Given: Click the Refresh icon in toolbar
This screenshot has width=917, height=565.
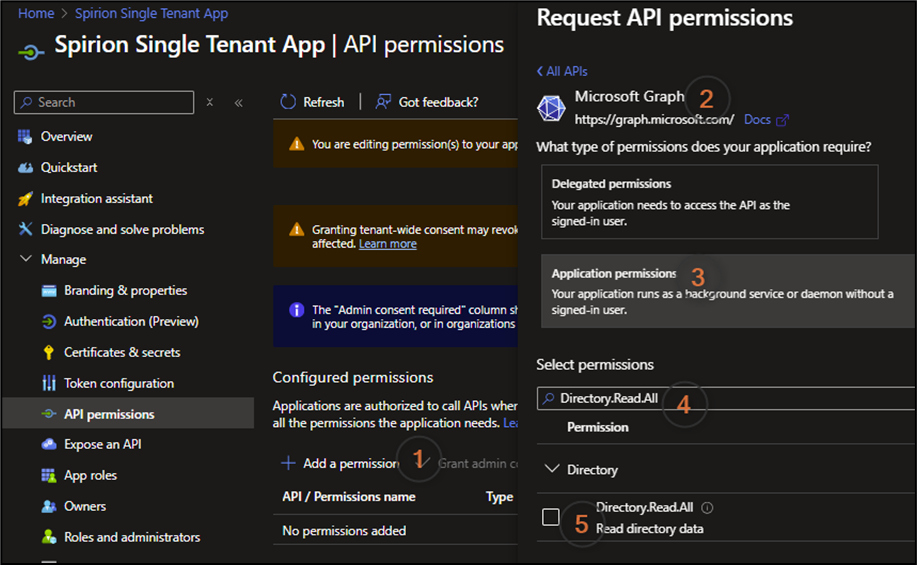Looking at the screenshot, I should coord(288,102).
